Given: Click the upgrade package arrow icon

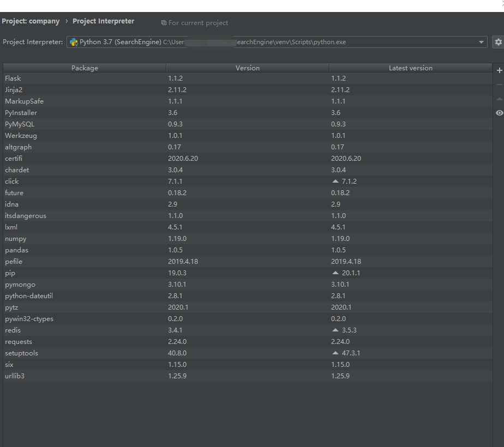Looking at the screenshot, I should 499,99.
